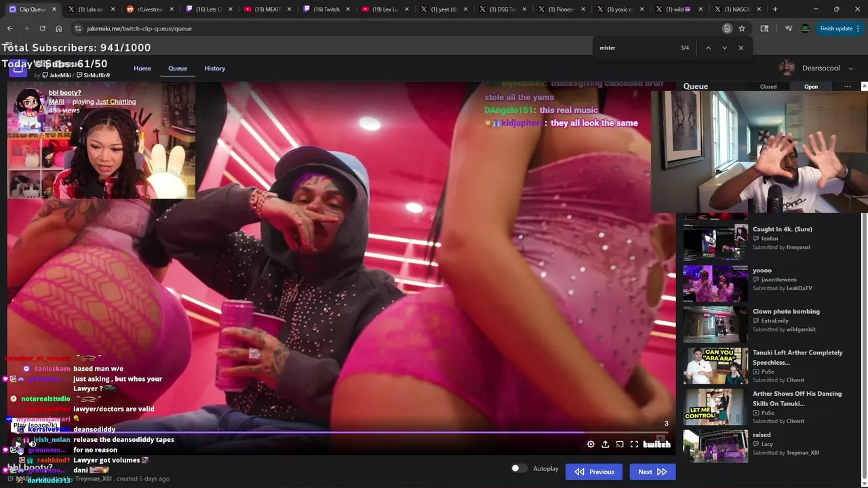Click the Deansocool profile avatar
868x488 pixels.
coord(787,68)
